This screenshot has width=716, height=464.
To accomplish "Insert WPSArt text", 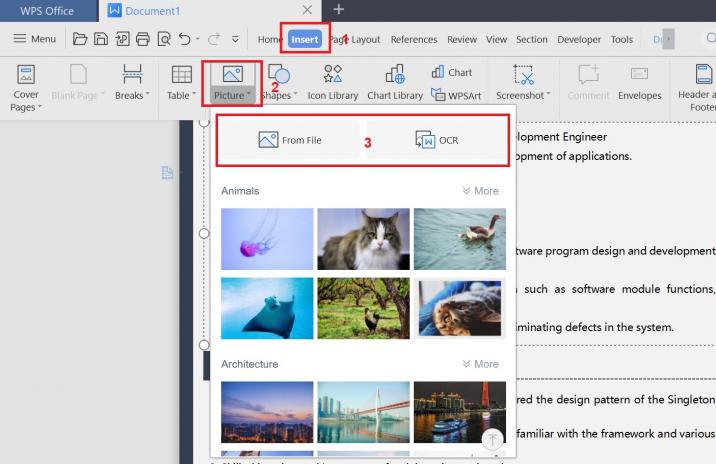I will click(x=456, y=95).
